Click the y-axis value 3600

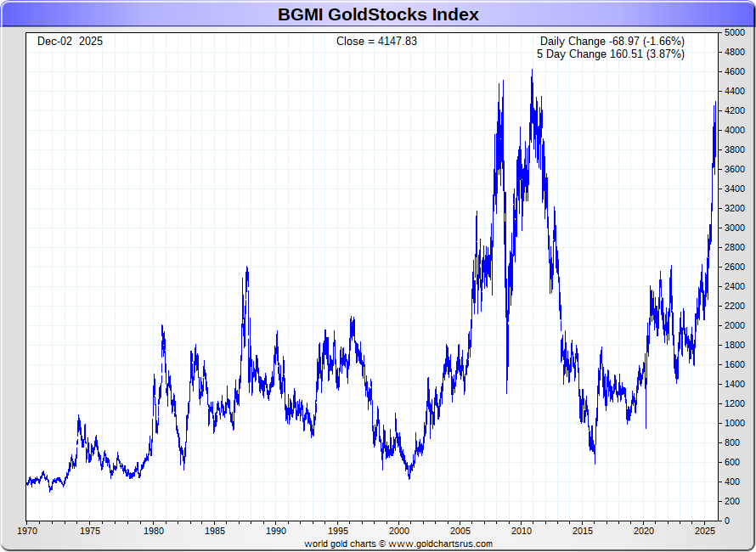point(734,169)
